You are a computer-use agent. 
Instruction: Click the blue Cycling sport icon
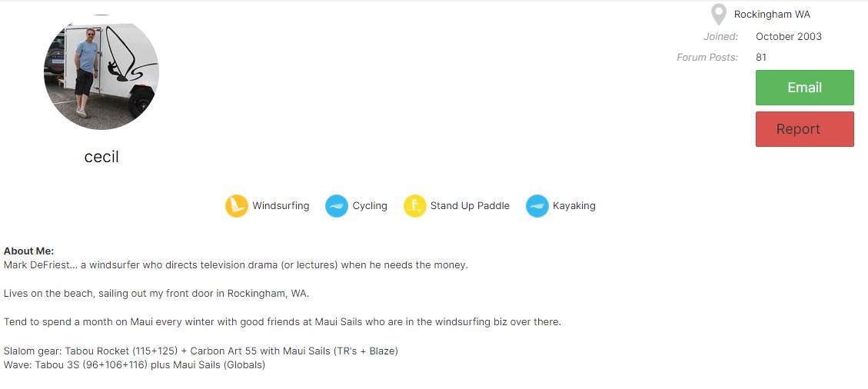click(x=337, y=206)
